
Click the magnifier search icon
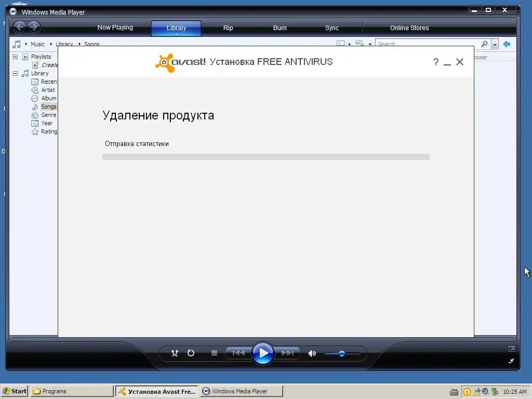pos(485,44)
